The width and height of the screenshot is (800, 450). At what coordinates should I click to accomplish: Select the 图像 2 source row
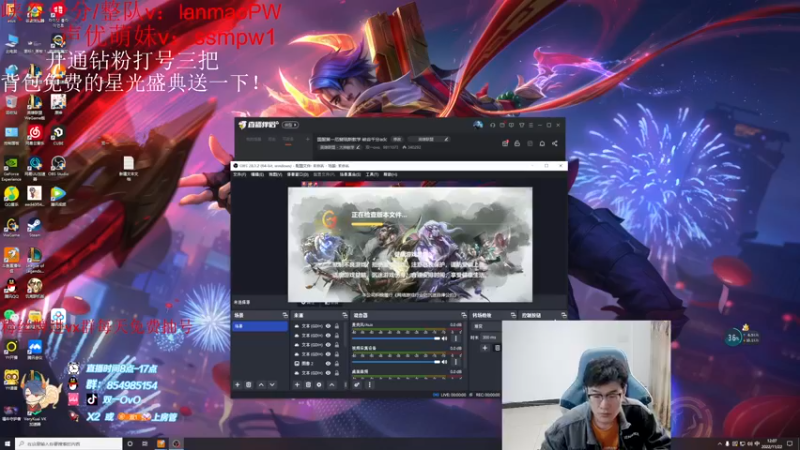tap(318, 364)
